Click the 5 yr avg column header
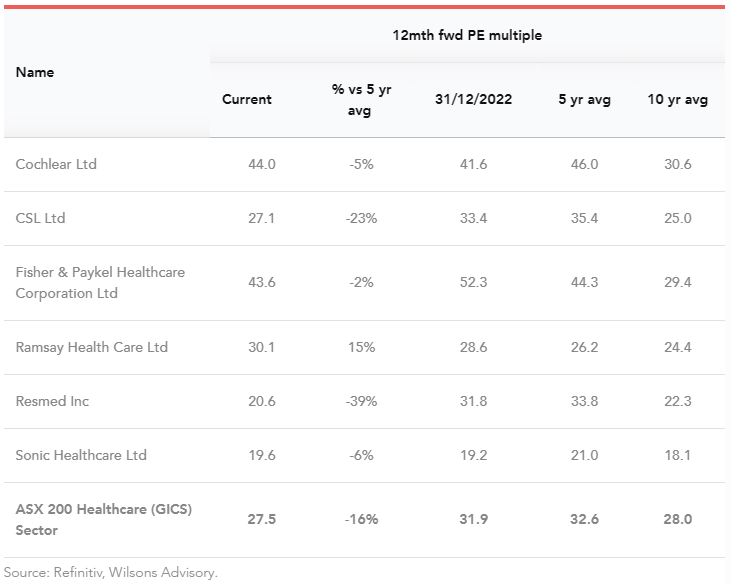The image size is (730, 585). pyautogui.click(x=584, y=99)
